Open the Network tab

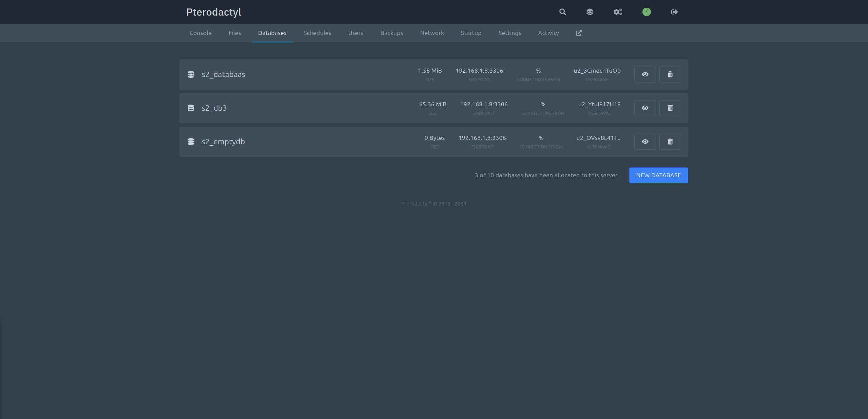pos(431,33)
